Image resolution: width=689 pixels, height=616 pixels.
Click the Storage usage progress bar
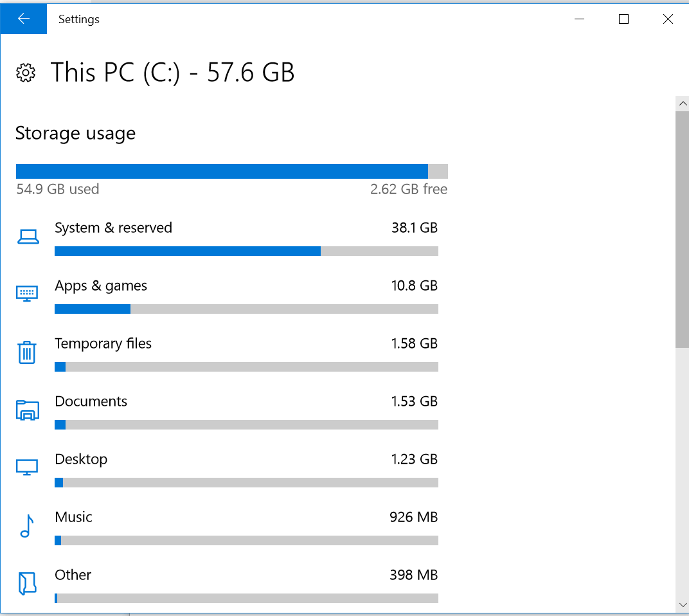(x=231, y=170)
